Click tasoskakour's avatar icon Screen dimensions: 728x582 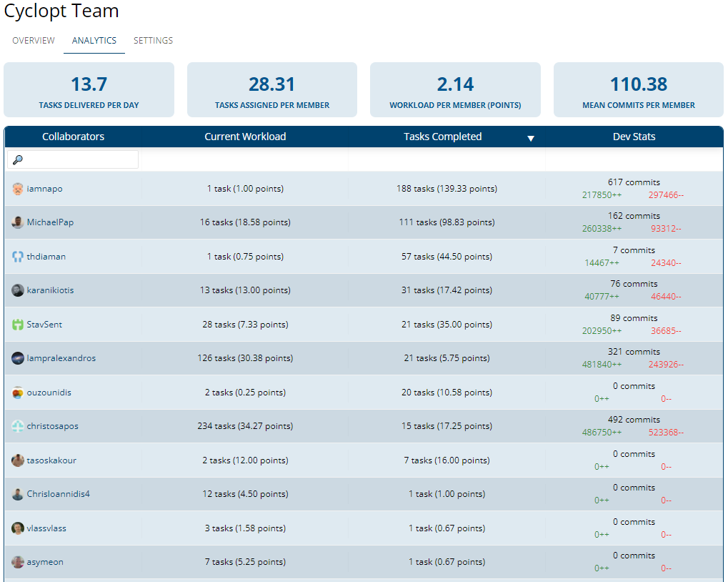click(x=18, y=460)
